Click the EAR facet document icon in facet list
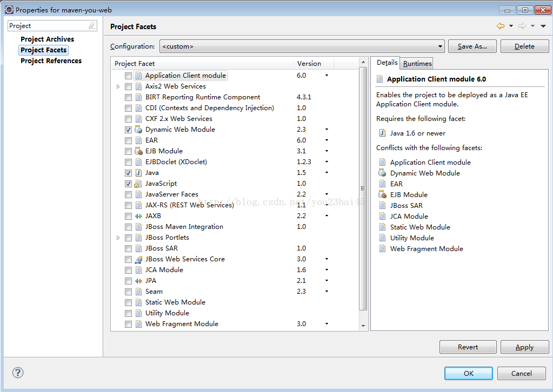 coord(138,140)
